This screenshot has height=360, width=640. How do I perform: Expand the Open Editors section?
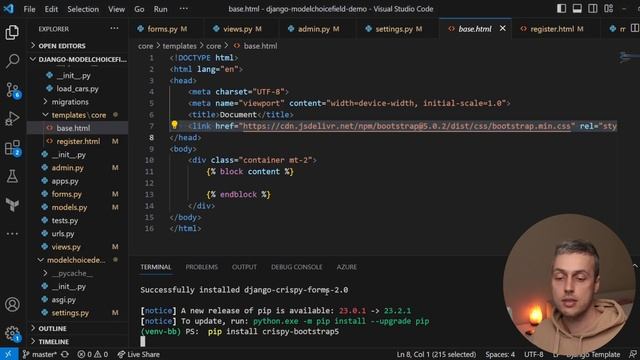pyautogui.click(x=78, y=46)
